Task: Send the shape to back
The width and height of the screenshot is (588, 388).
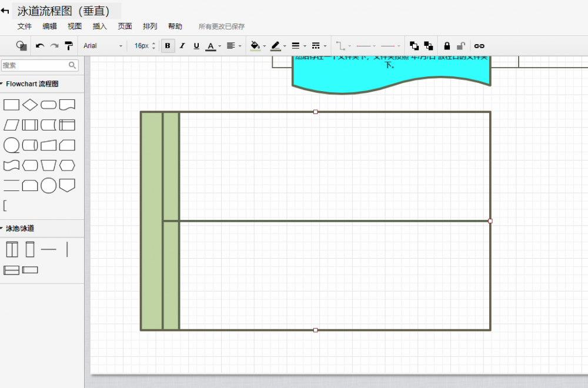Action: tap(428, 45)
